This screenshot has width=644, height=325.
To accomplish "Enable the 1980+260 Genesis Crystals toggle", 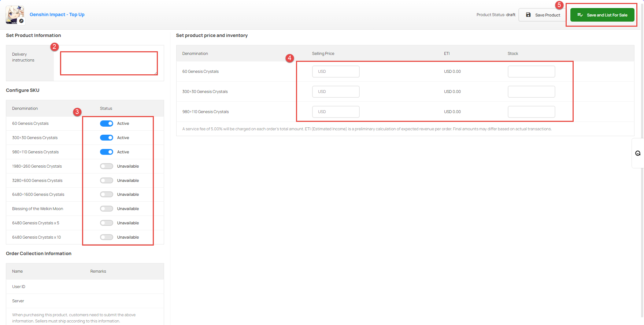I will pyautogui.click(x=107, y=166).
